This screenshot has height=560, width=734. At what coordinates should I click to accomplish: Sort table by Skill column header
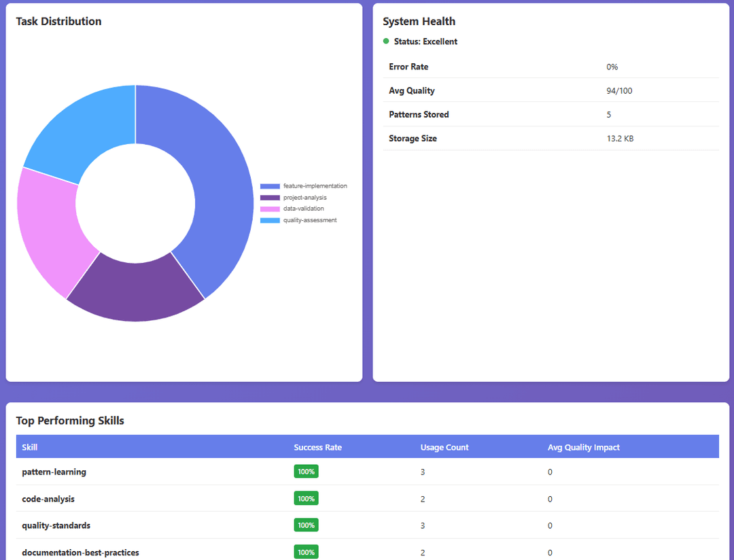click(29, 447)
